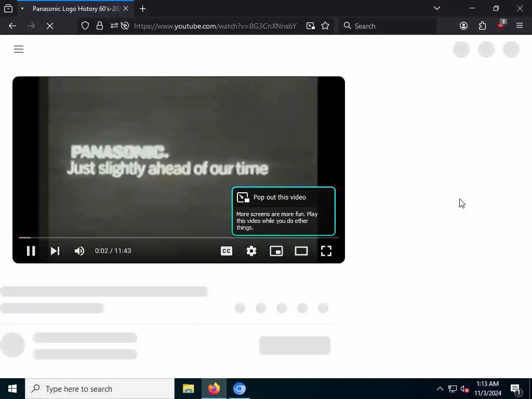Click the Pop out this video tooltip
532x399 pixels.
tap(284, 211)
